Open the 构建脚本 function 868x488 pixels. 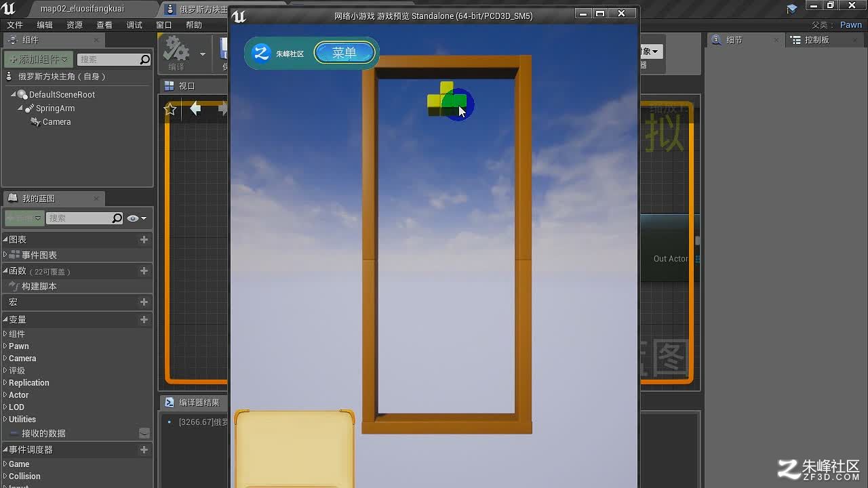[39, 287]
